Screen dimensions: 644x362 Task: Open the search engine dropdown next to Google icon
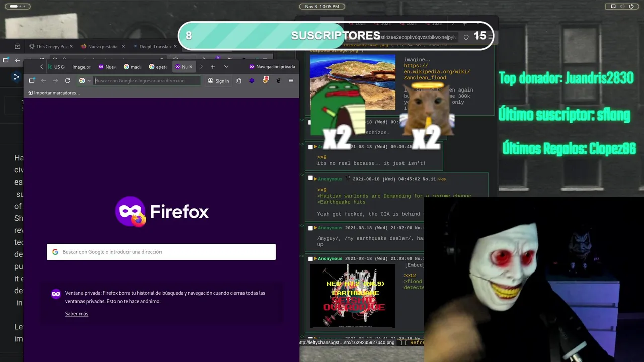tap(89, 81)
